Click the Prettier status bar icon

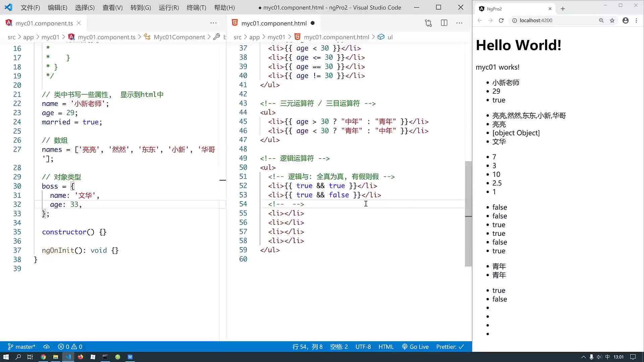point(449,347)
